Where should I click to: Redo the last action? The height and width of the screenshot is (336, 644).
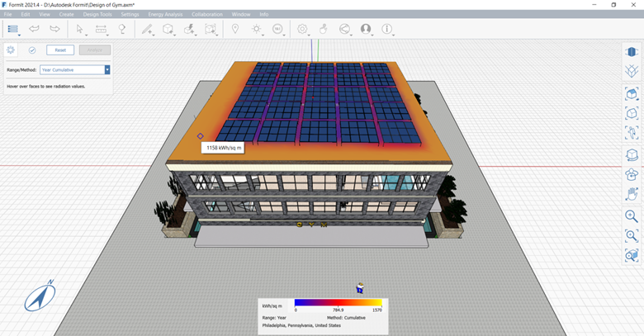[x=54, y=29]
